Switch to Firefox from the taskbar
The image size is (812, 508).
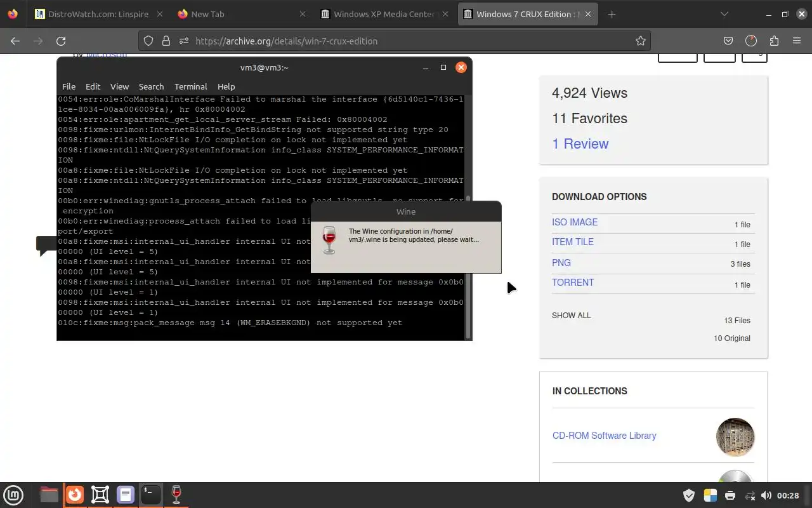click(75, 494)
